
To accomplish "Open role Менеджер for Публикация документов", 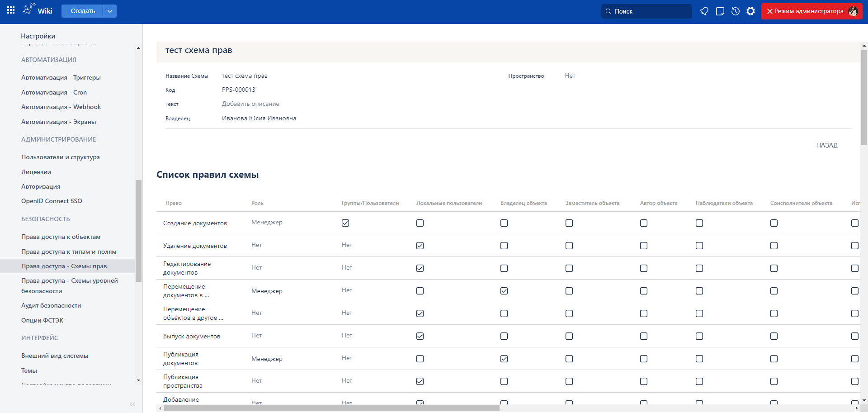I will point(267,359).
